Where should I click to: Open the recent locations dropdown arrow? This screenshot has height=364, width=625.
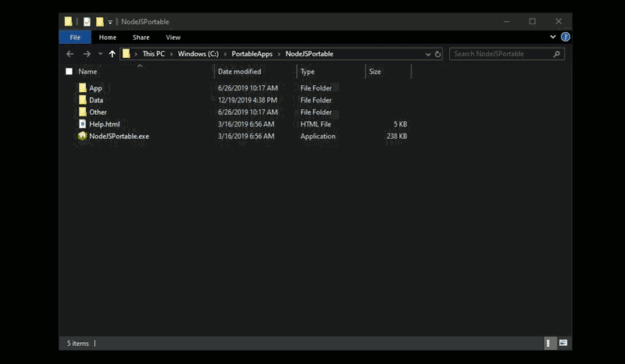(x=101, y=54)
